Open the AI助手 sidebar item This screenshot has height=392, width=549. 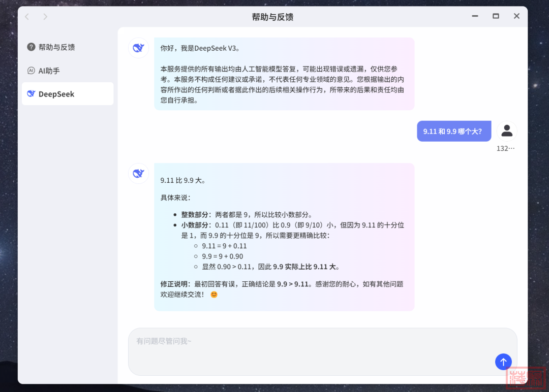click(x=68, y=71)
